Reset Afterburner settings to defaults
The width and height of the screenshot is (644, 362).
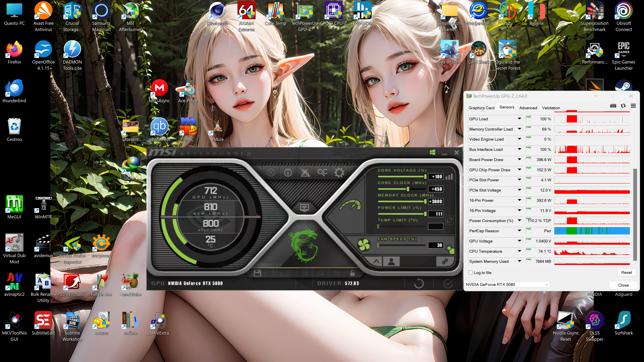[419, 284]
